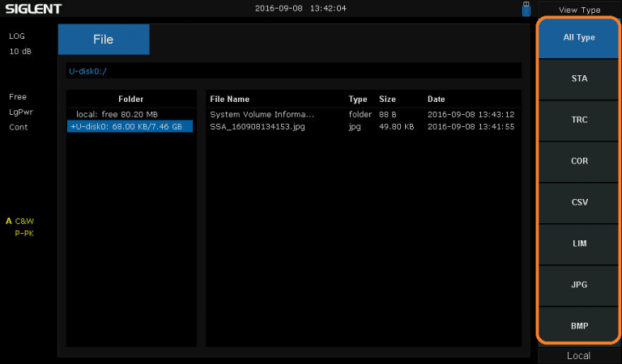Screen dimensions: 622x364
Task: Choose the CSV file type
Action: [578, 202]
